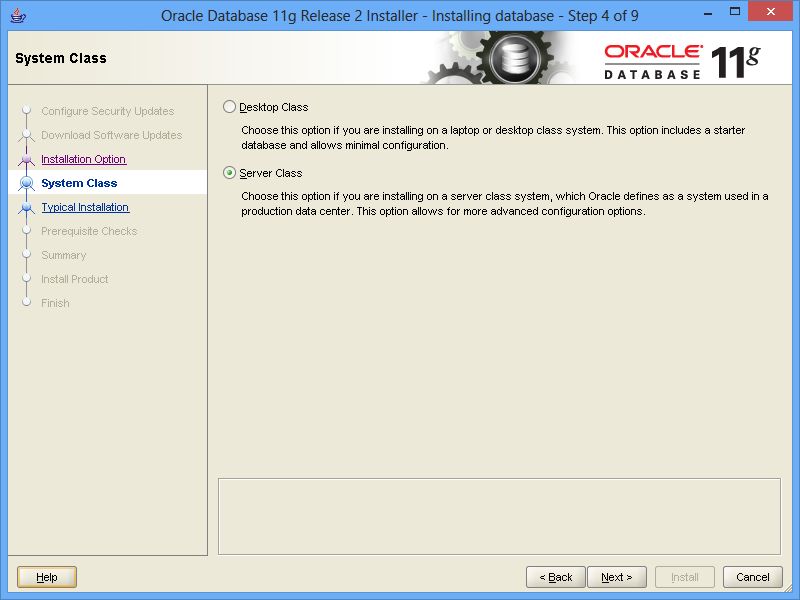Click the disabled Install button

[685, 577]
